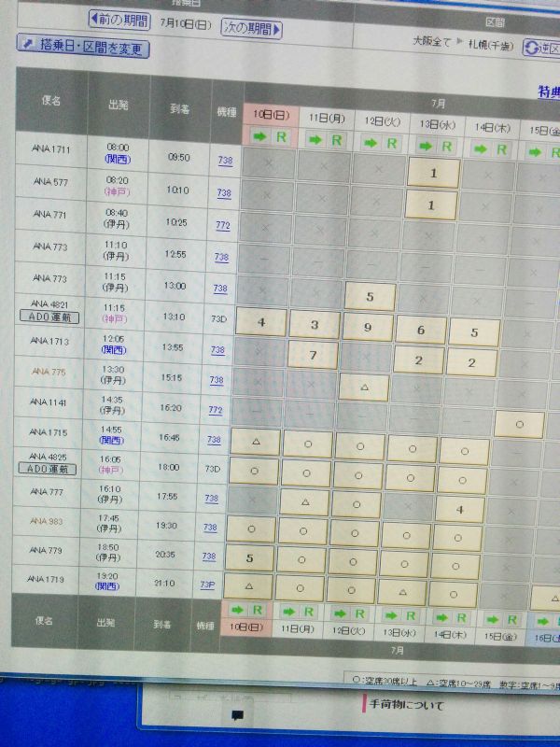The image size is (560, 747).
Task: Click the green arrow under the top 15日(金) header
Action: [x=535, y=152]
